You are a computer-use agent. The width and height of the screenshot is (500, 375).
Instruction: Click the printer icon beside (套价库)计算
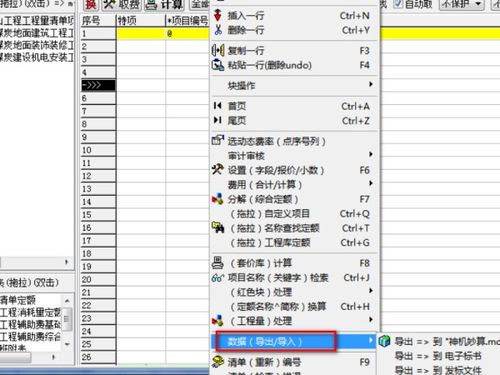pos(218,263)
